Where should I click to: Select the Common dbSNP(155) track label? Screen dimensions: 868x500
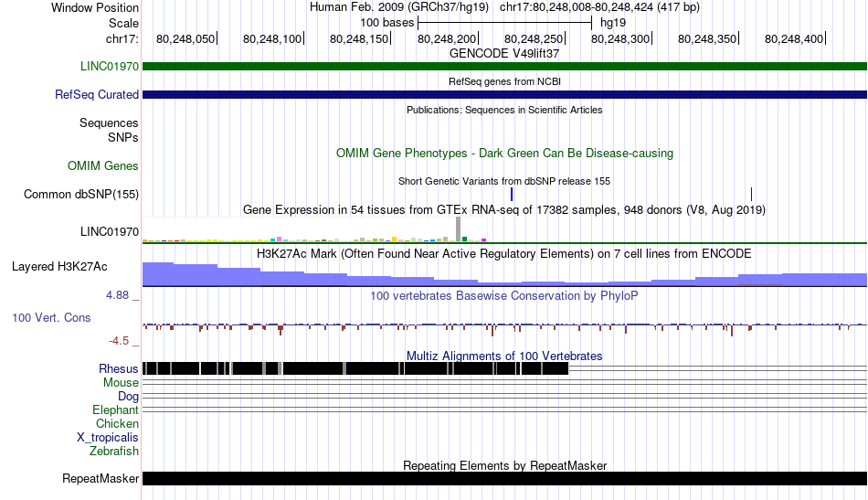point(80,195)
